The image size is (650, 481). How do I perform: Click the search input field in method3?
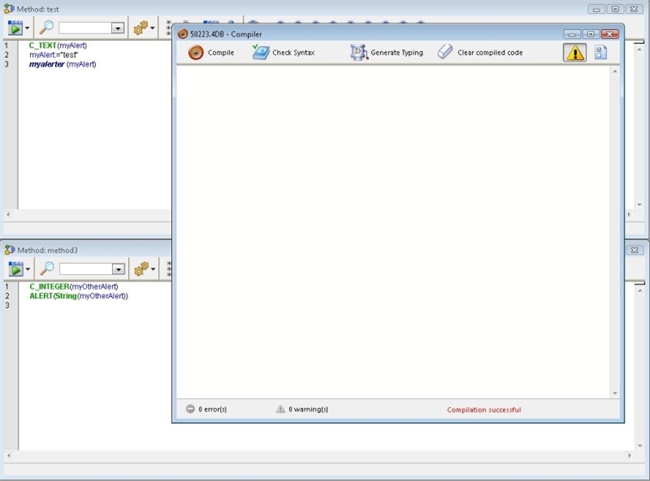click(x=85, y=270)
